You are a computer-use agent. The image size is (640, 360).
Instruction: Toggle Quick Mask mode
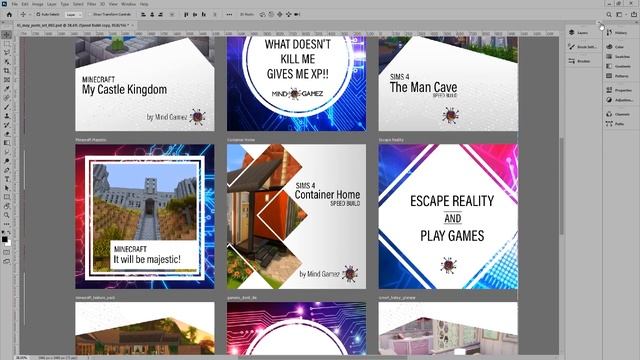(x=7, y=252)
